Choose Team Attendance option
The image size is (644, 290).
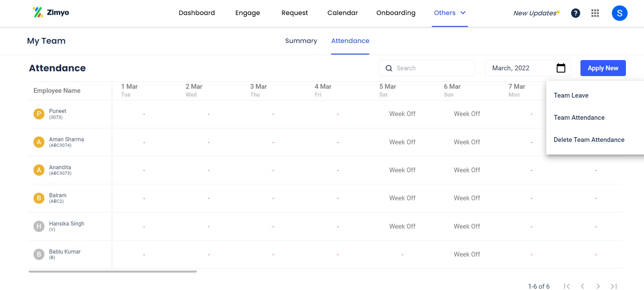(x=579, y=118)
